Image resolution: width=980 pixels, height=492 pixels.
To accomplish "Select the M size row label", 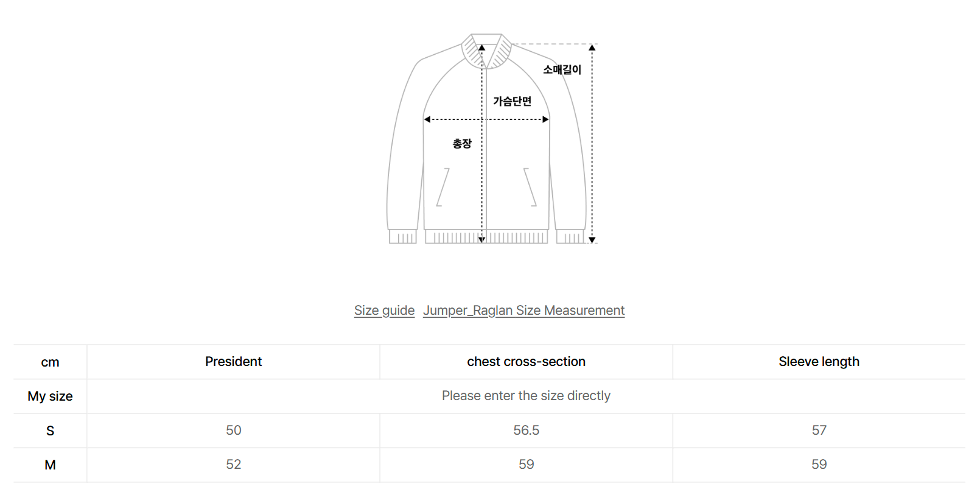I will pyautogui.click(x=50, y=465).
